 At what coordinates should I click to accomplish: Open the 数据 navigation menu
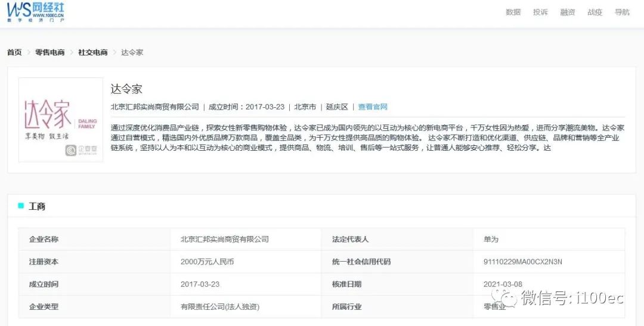coord(513,13)
